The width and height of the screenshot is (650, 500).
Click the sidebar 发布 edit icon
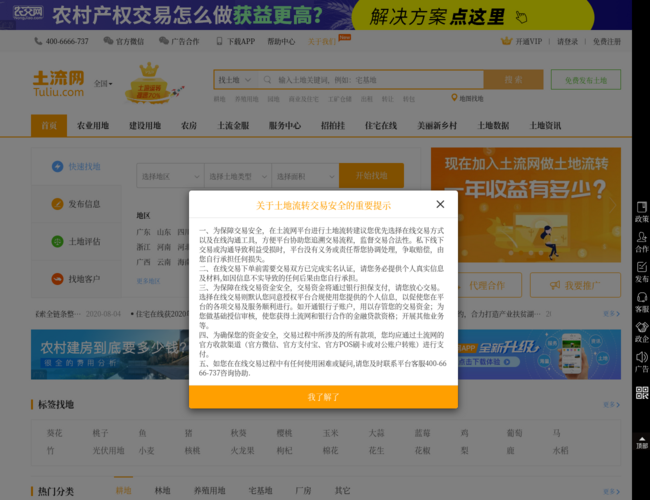(642, 267)
